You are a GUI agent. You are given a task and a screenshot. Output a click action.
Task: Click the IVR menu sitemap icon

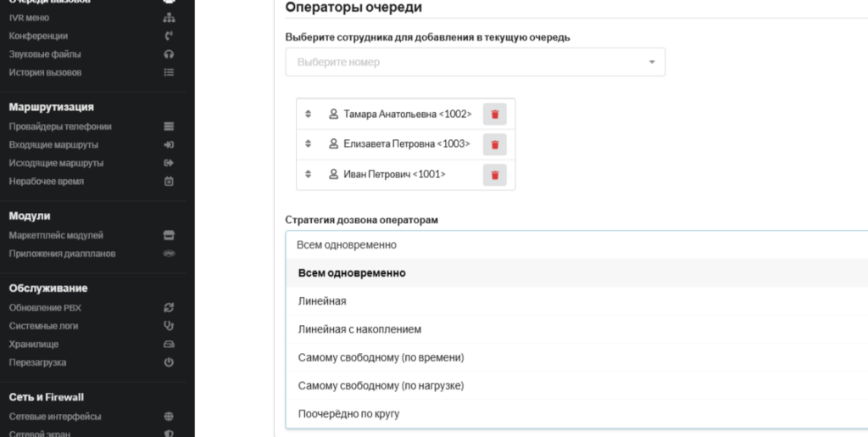pyautogui.click(x=169, y=18)
